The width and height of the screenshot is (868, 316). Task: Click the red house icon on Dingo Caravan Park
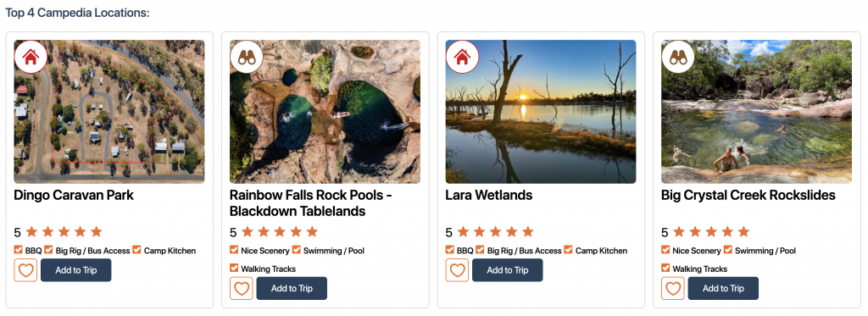coord(31,57)
